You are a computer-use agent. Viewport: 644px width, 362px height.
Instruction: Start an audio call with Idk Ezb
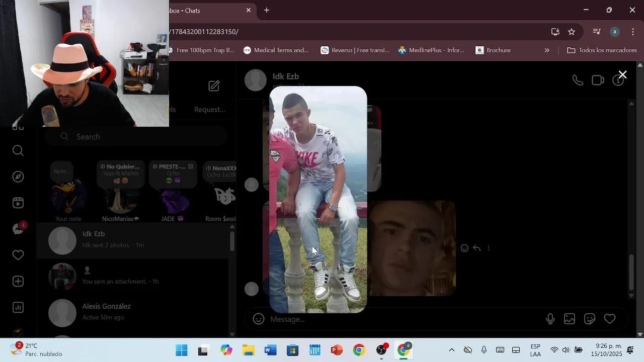click(x=578, y=80)
